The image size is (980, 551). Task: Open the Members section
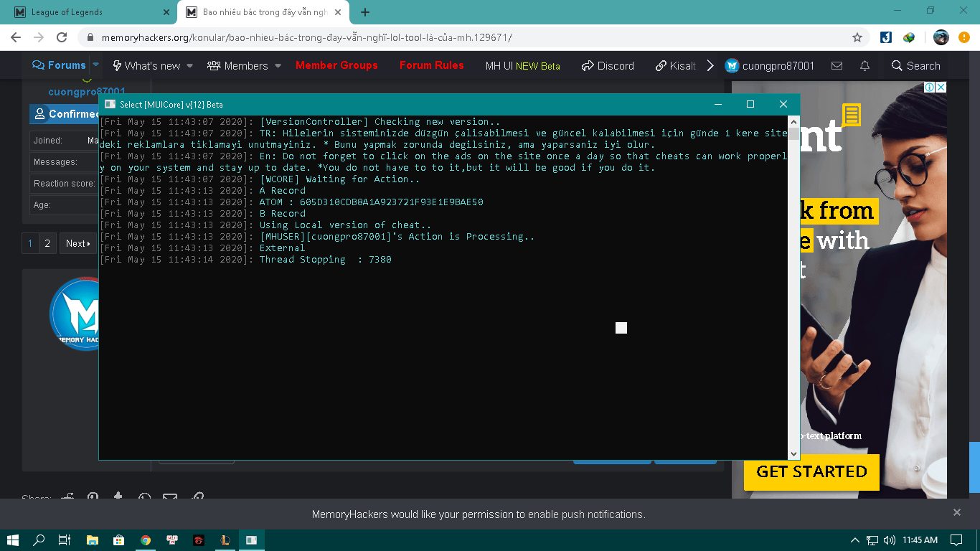point(237,66)
